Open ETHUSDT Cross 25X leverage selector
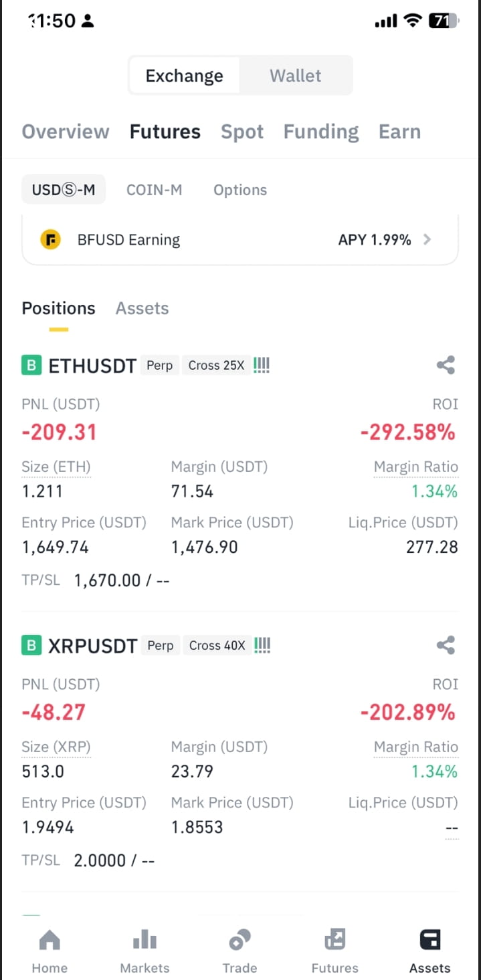The width and height of the screenshot is (481, 980). pos(217,366)
